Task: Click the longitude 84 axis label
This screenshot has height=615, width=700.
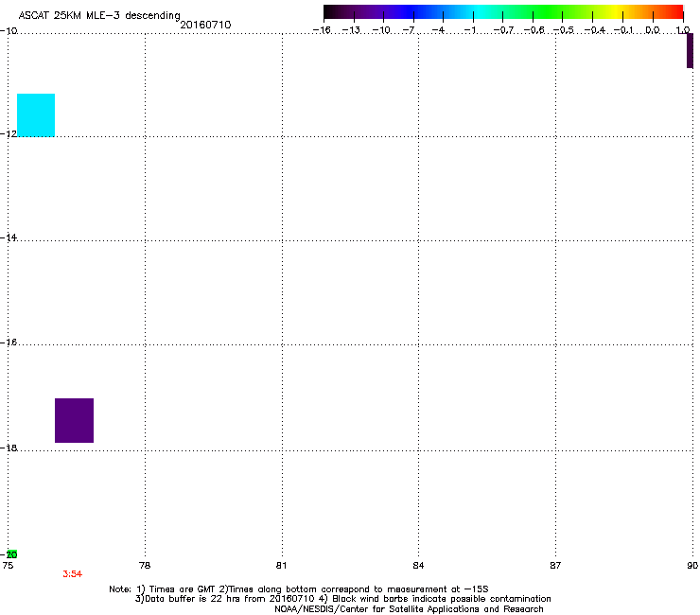Action: 418,566
